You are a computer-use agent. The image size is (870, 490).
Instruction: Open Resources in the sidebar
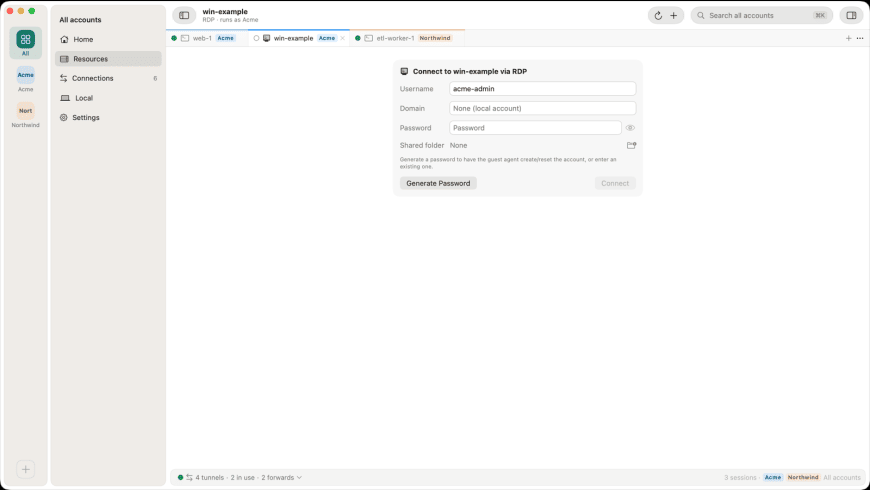coord(108,59)
